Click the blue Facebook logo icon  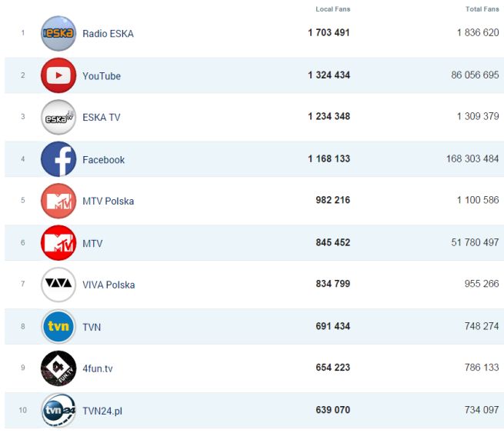58,159
